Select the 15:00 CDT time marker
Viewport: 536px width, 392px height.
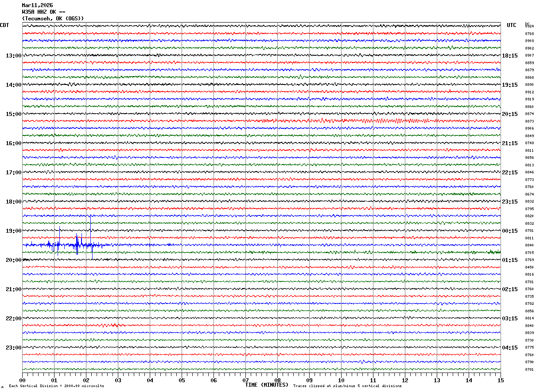point(13,114)
